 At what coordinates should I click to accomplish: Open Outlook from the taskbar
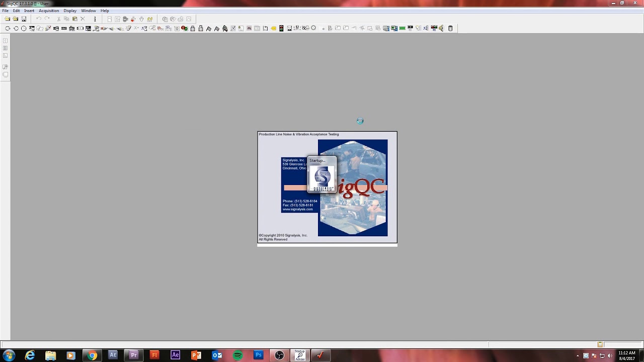(217, 355)
